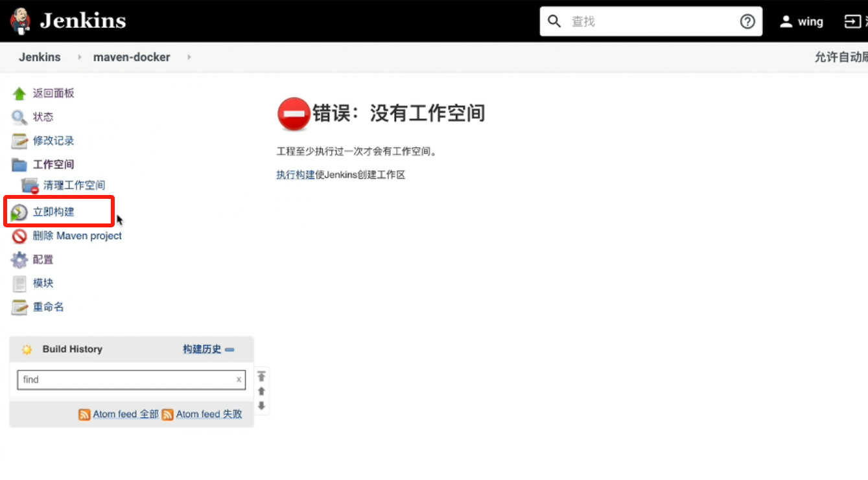Click the Status magnifier icon

point(19,117)
